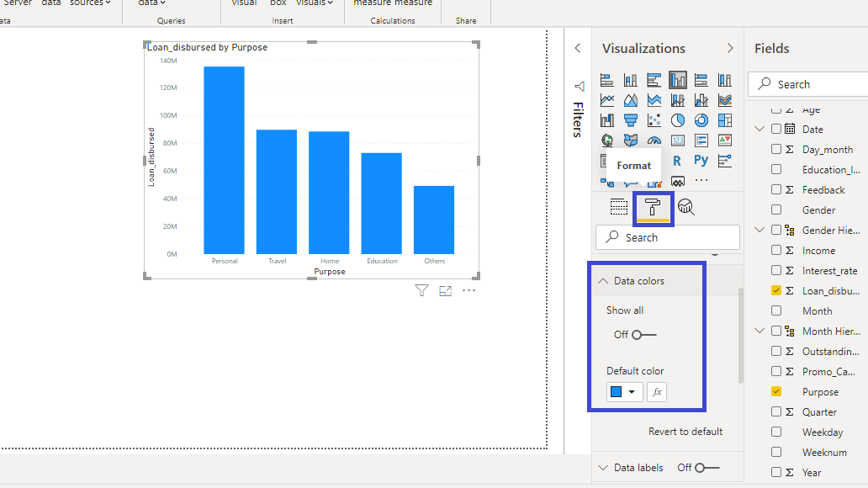Open the Analytics magnifier pane icon

tap(686, 207)
